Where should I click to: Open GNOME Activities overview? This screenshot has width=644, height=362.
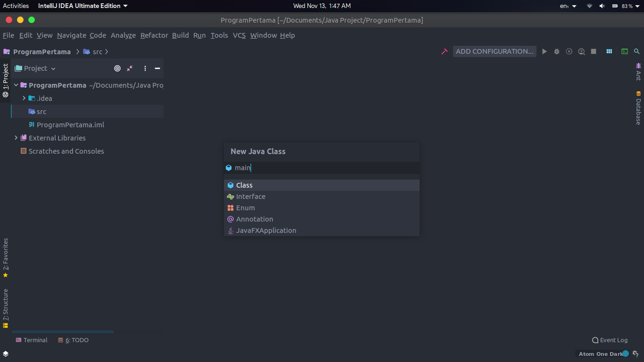[x=16, y=6]
